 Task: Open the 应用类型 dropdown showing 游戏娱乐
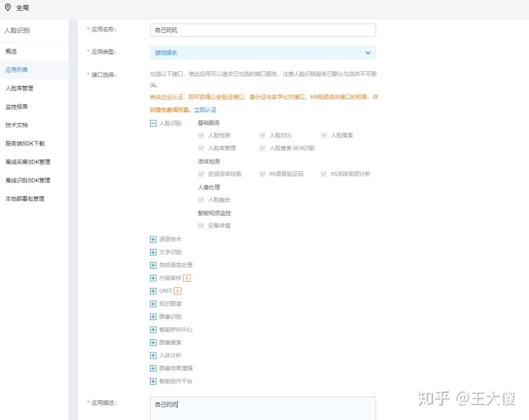[263, 53]
